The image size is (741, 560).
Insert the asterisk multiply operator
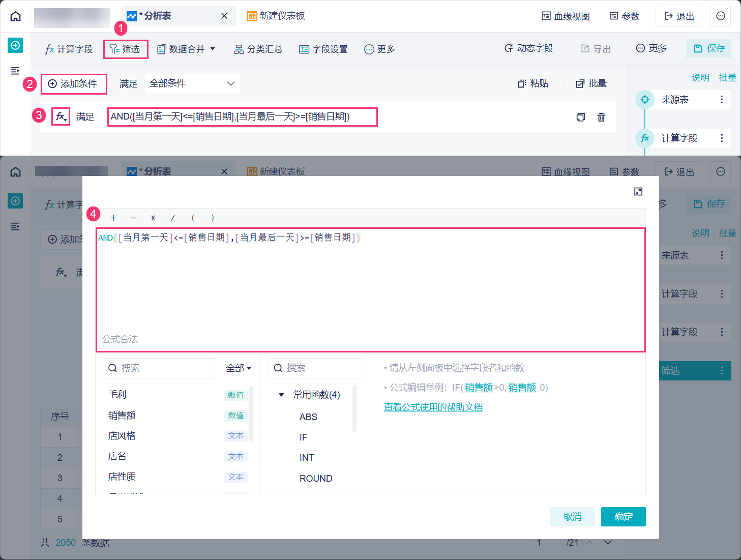(153, 218)
